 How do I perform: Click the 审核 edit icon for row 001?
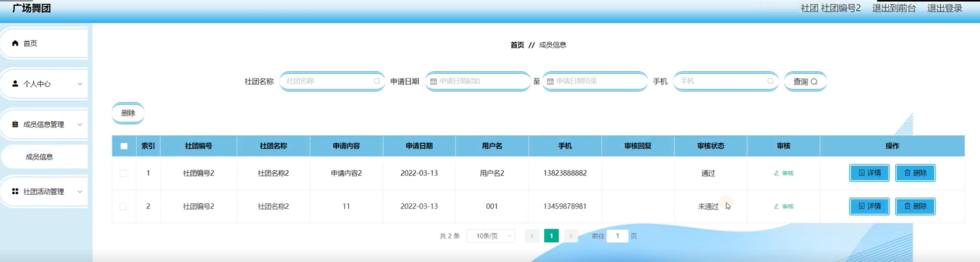point(776,207)
